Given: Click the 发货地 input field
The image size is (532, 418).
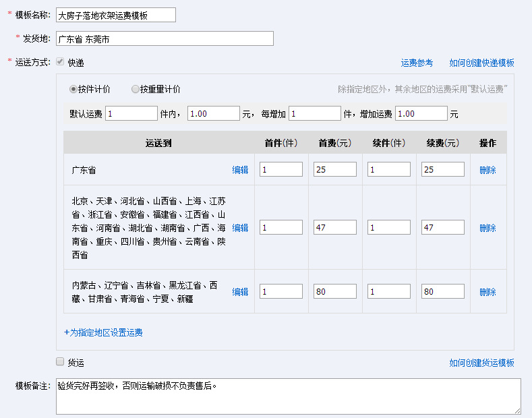Looking at the screenshot, I should (x=165, y=38).
